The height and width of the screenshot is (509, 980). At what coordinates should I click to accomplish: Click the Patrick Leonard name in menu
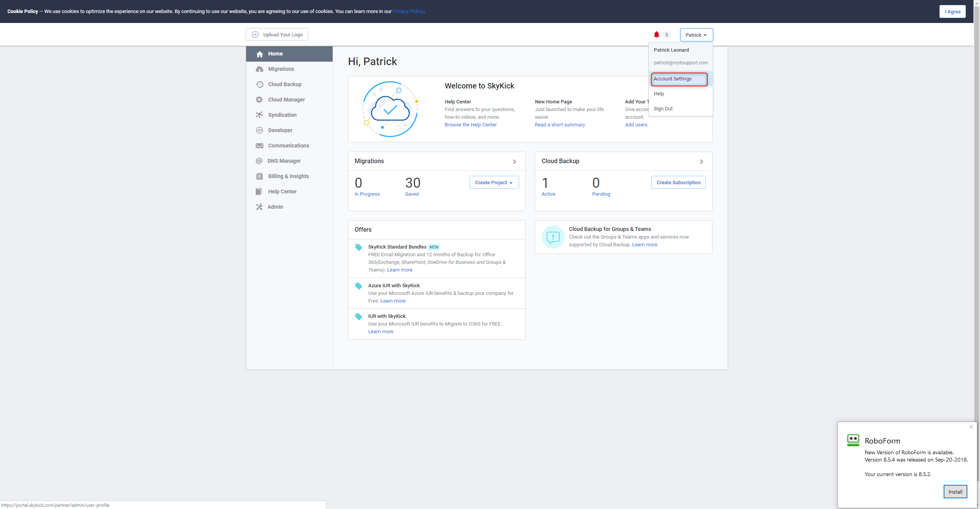pos(671,50)
